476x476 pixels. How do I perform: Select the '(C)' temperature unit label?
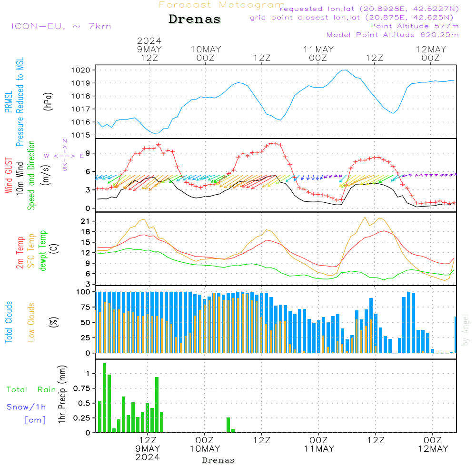pos(54,248)
